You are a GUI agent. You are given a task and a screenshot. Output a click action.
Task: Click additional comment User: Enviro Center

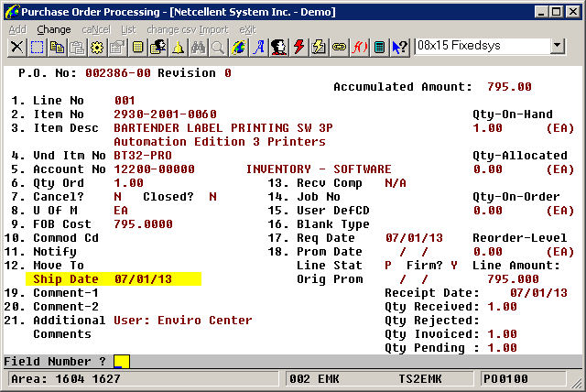coord(183,320)
